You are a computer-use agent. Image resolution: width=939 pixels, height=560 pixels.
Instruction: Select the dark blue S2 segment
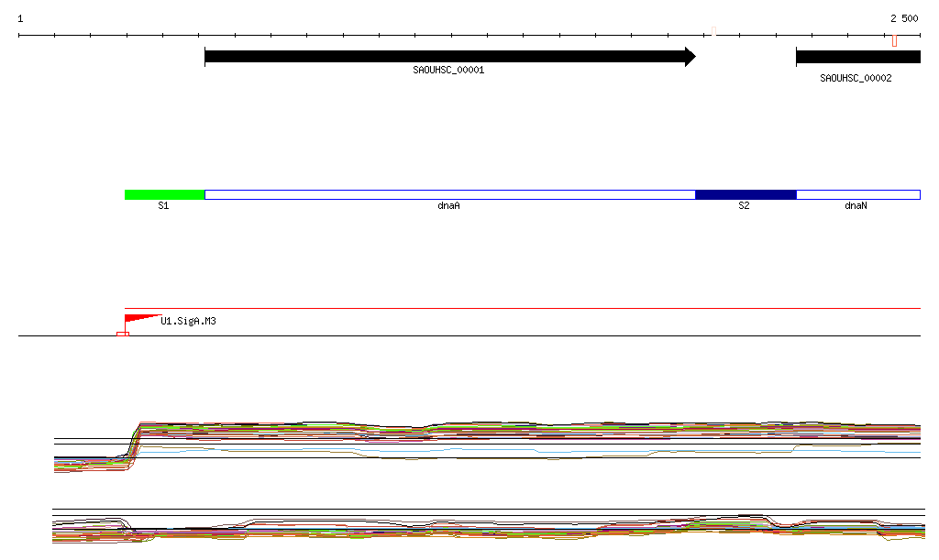click(745, 194)
